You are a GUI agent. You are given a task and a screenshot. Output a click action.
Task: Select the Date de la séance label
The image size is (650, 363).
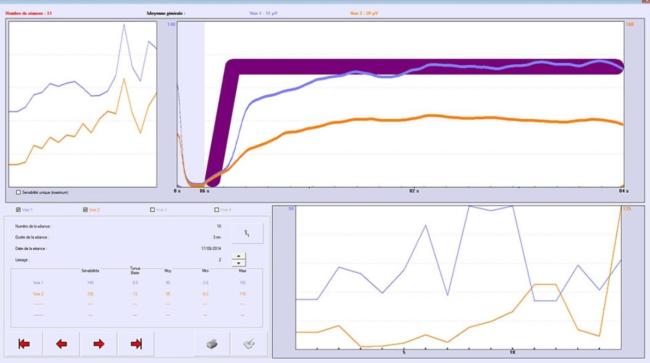30,249
